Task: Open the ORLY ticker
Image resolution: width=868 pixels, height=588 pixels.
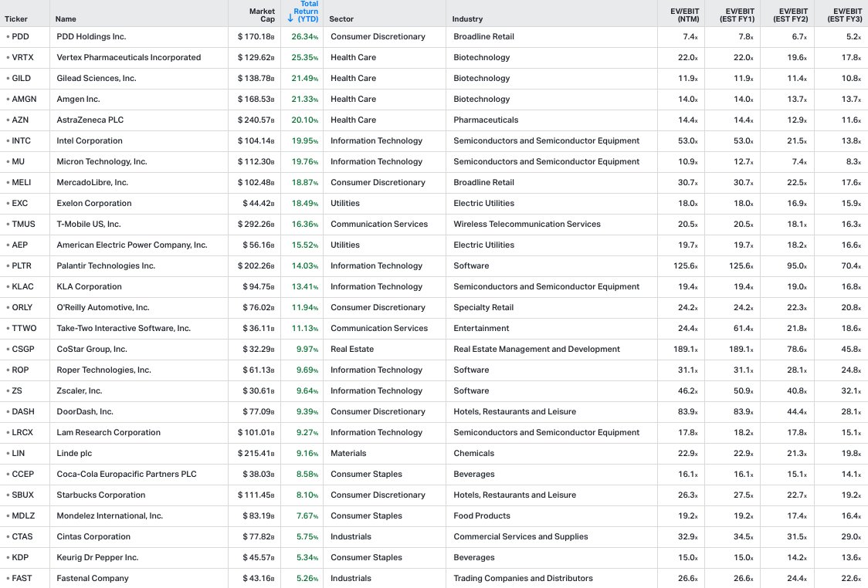Action: click(22, 308)
